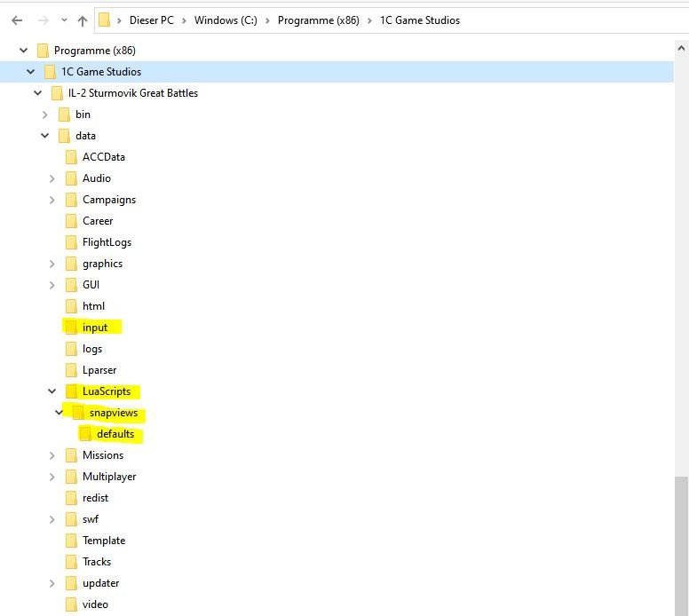The image size is (689, 616).
Task: Go up one folder level
Action: coord(83,20)
